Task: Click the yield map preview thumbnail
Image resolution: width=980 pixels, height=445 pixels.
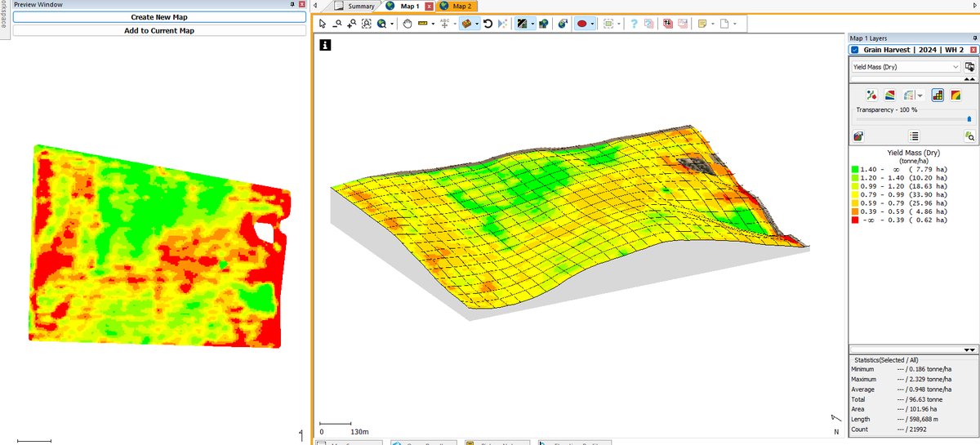Action: point(158,247)
